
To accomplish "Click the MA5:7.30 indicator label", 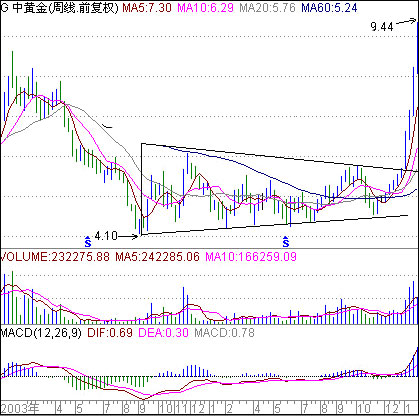I will pos(147,7).
